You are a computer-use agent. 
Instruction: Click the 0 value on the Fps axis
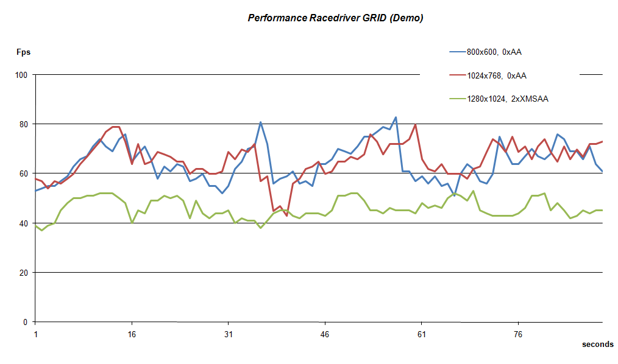pos(26,322)
